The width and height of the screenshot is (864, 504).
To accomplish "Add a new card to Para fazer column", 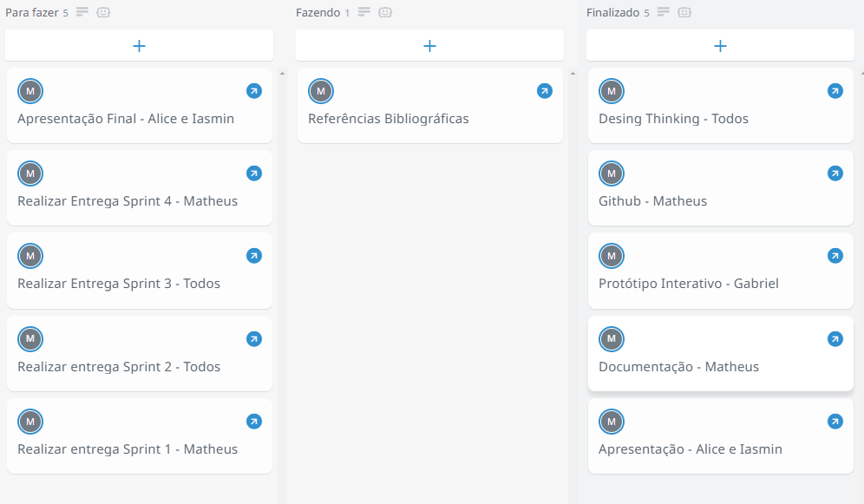I will click(x=139, y=46).
